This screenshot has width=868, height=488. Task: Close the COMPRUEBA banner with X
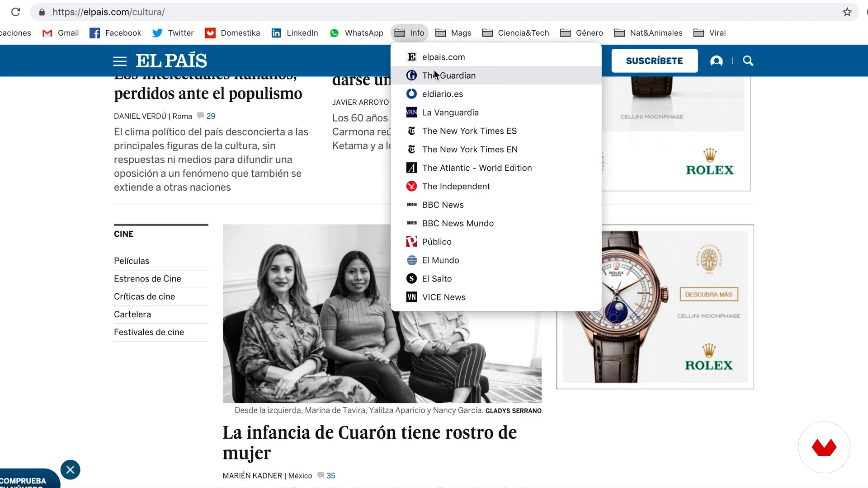coord(70,470)
